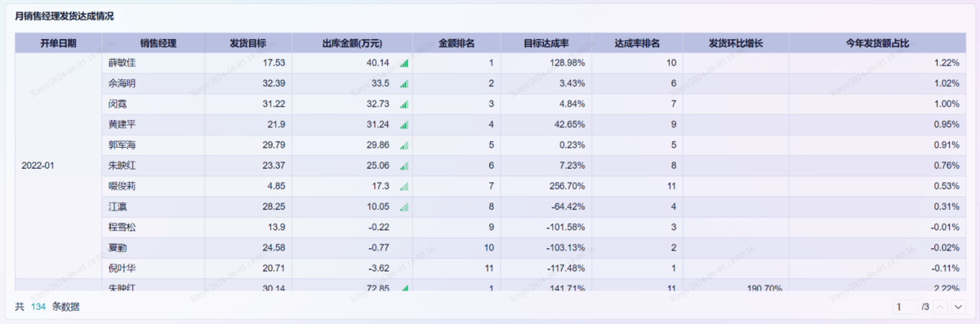Viewport: 980px width, 324px height.
Task: Click the -0.77 outbound amount cell
Action: 352,248
